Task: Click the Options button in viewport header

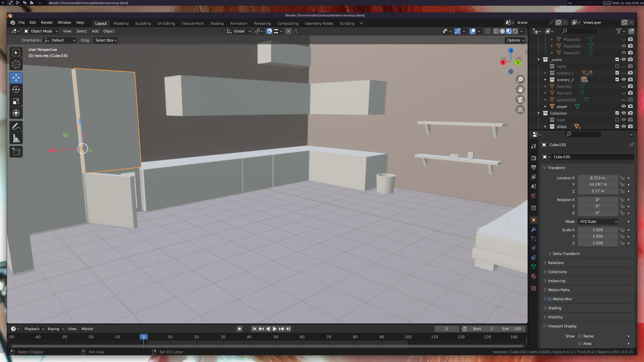Action: [x=515, y=40]
